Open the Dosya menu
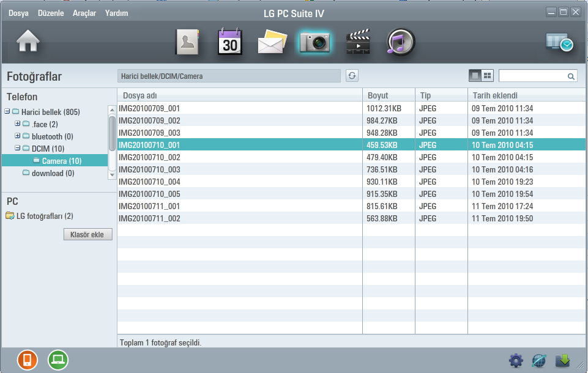The width and height of the screenshot is (588, 373). click(x=18, y=13)
